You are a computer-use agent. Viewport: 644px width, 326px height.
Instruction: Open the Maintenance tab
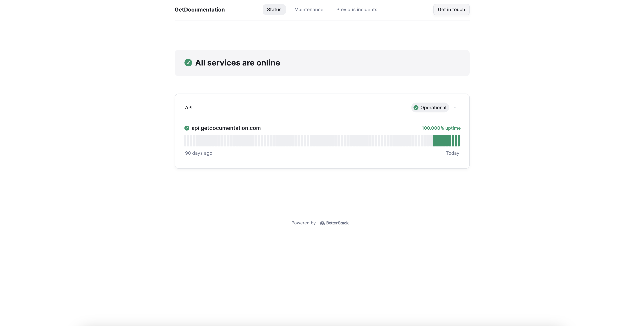(309, 10)
